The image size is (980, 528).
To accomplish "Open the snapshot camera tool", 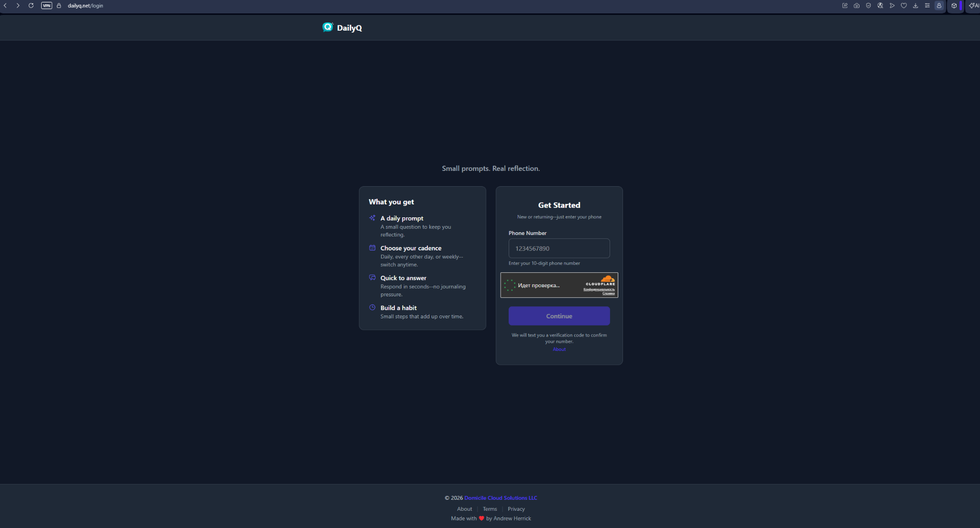I will tap(857, 6).
